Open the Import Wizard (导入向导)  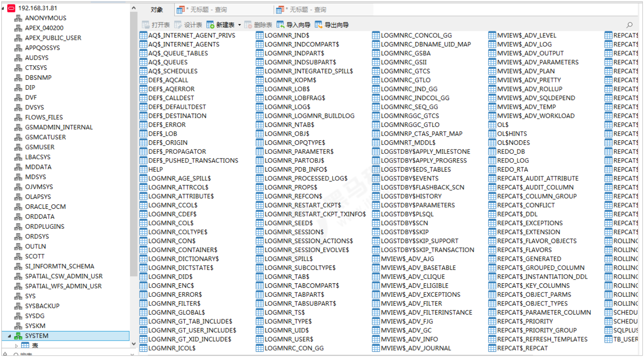tap(281, 25)
